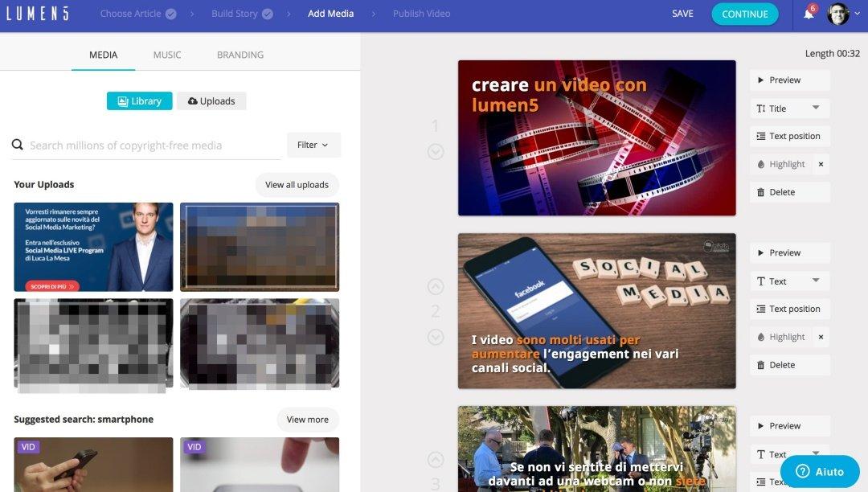Open Text position for slide 1
Screen dimensions: 868x492
790,136
